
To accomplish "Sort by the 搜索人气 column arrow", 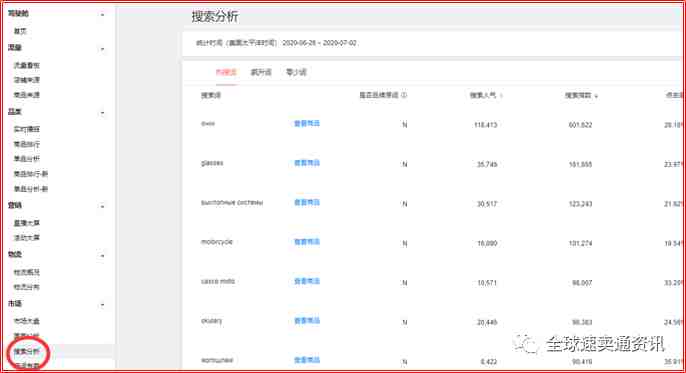I will pos(501,96).
